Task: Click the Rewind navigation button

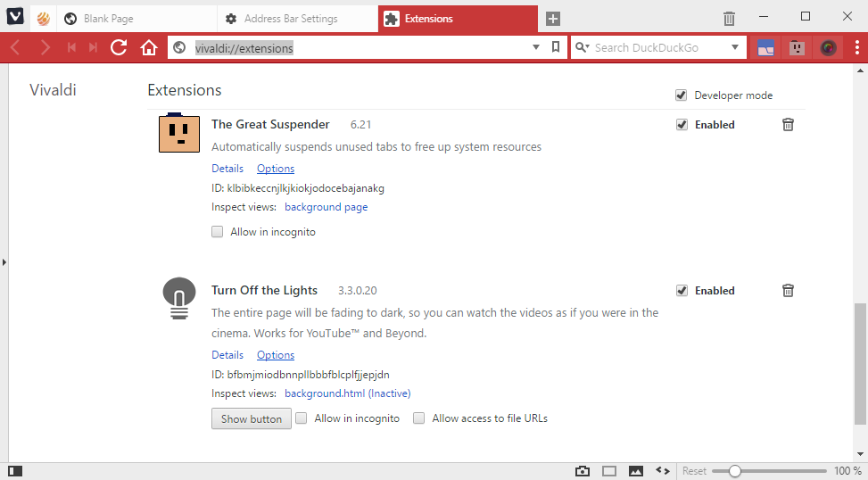Action: pyautogui.click(x=71, y=47)
